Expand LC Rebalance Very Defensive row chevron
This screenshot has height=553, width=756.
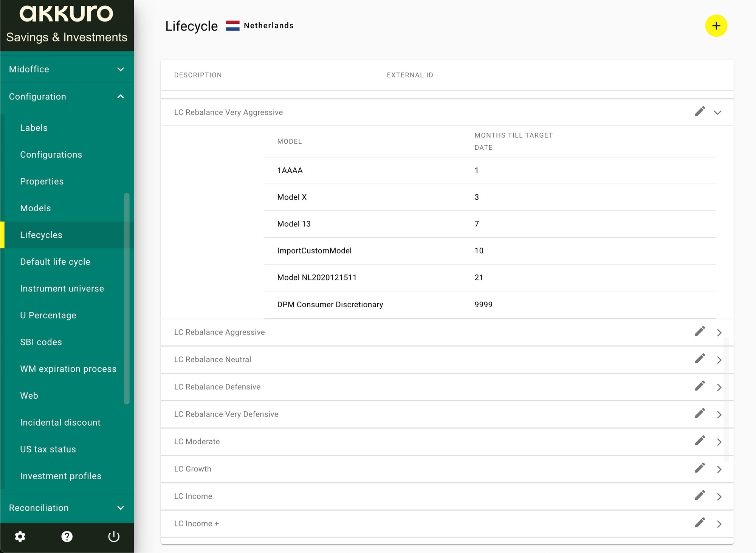point(719,415)
